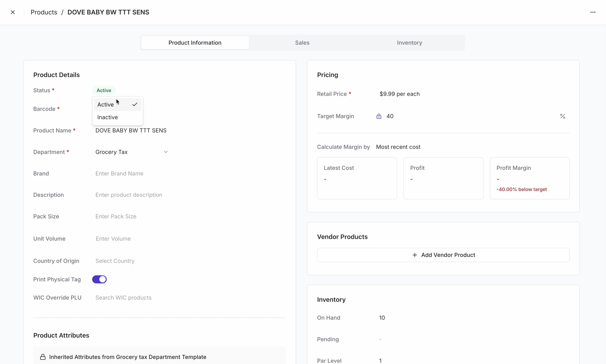Go to the Products breadcrumb link
Viewport: 606px width, 364px height.
[x=44, y=12]
